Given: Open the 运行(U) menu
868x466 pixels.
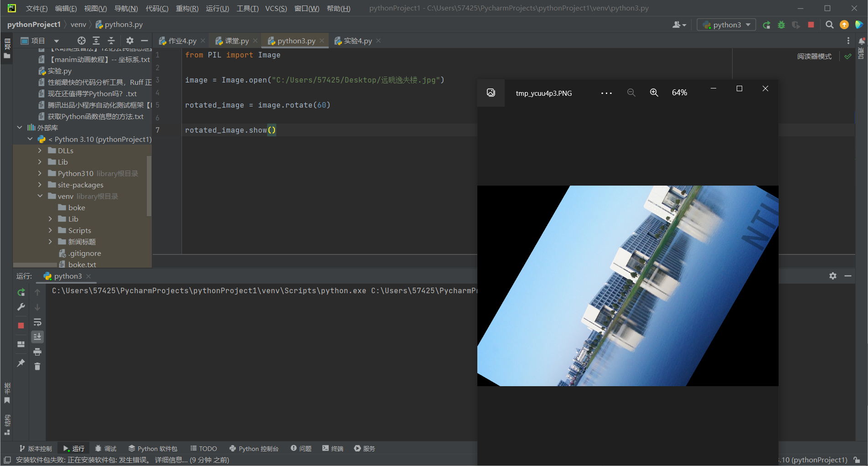Looking at the screenshot, I should 217,8.
